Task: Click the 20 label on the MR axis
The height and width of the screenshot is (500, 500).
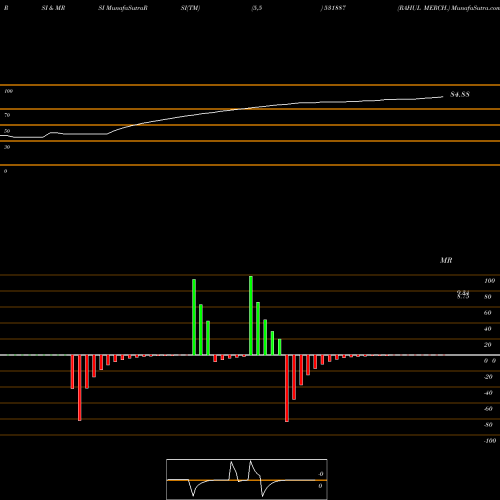Action: [x=488, y=345]
